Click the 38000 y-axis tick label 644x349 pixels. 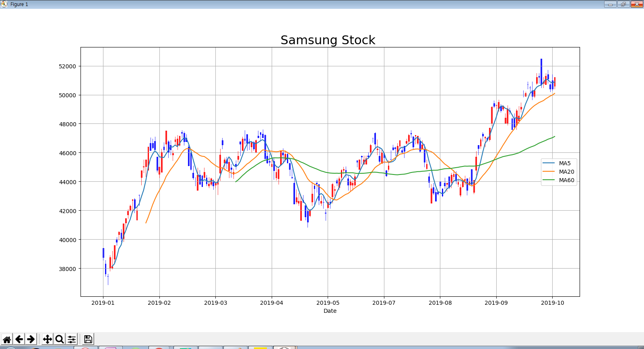tap(67, 269)
